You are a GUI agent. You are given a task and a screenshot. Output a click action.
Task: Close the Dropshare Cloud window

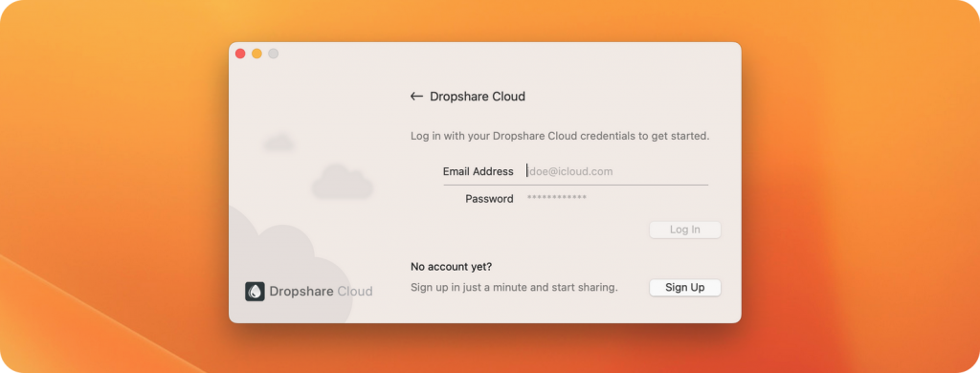(240, 54)
